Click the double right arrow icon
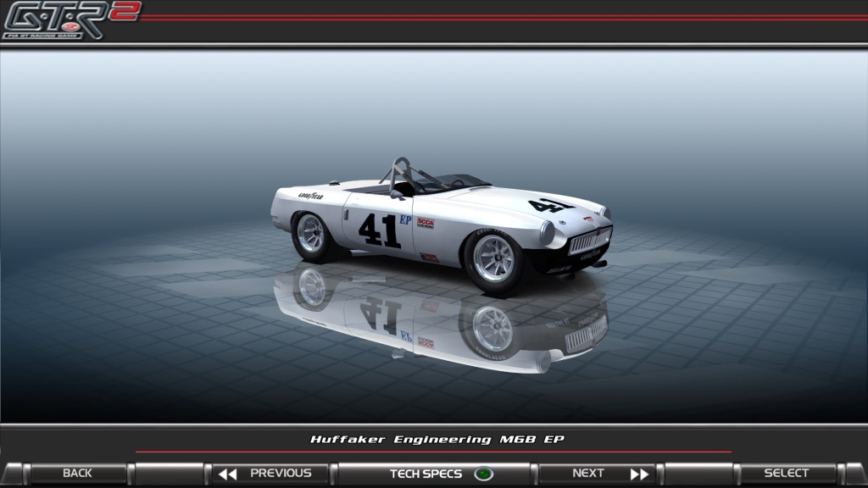The image size is (868, 488). [639, 474]
